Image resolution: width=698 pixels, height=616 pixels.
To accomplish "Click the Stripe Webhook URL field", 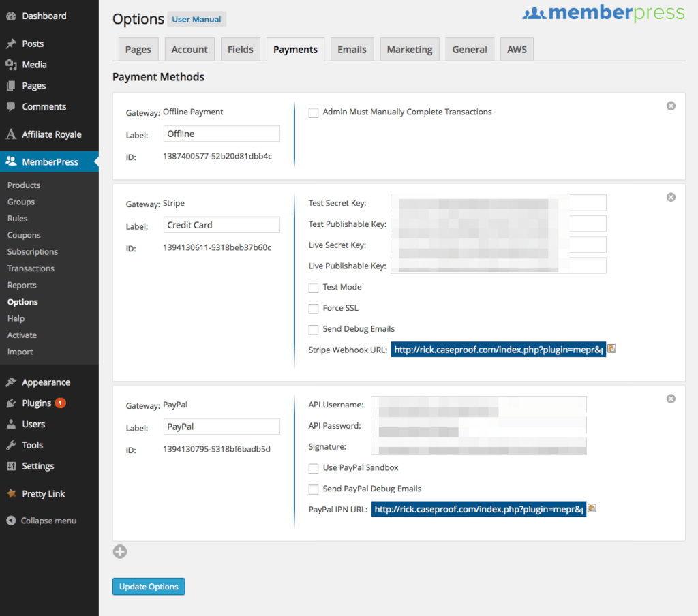I will coord(498,350).
